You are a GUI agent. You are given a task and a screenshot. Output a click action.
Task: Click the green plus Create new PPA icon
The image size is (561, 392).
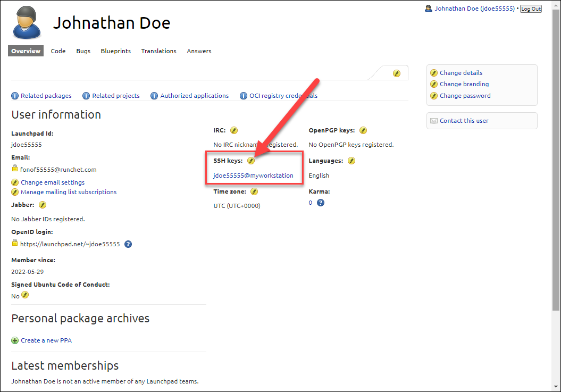coord(15,340)
